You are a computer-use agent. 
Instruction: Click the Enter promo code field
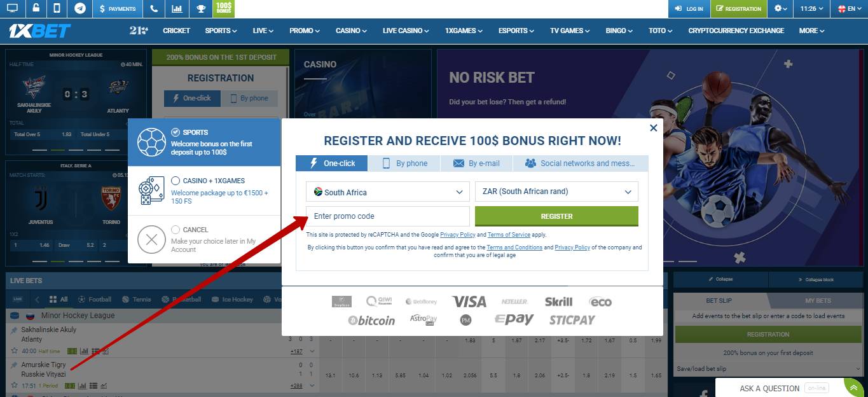pyautogui.click(x=387, y=216)
